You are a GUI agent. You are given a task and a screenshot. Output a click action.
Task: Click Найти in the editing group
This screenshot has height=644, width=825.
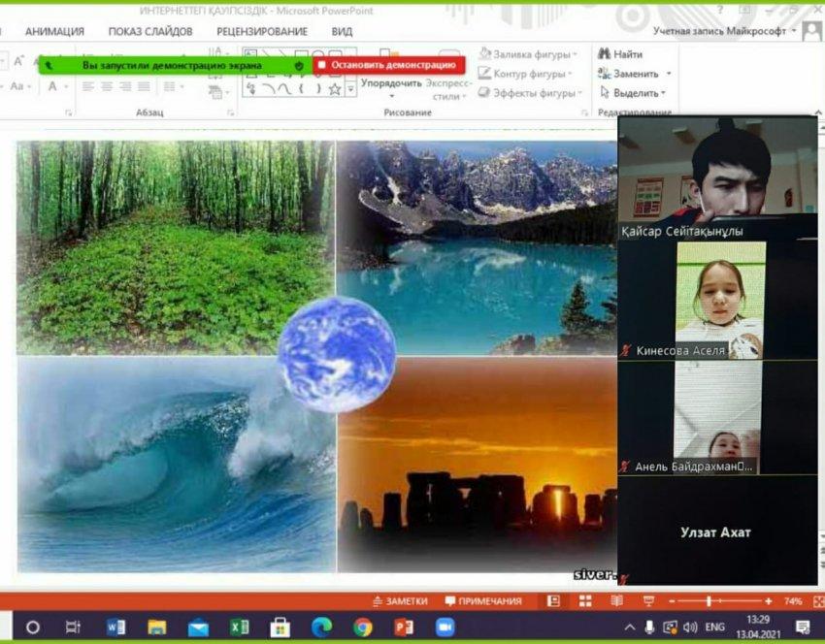click(x=620, y=54)
